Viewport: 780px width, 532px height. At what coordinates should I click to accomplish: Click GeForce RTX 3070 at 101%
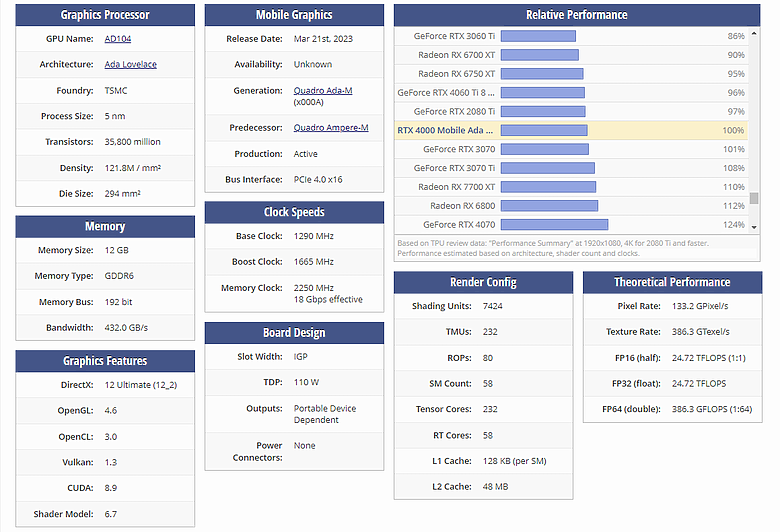point(571,149)
